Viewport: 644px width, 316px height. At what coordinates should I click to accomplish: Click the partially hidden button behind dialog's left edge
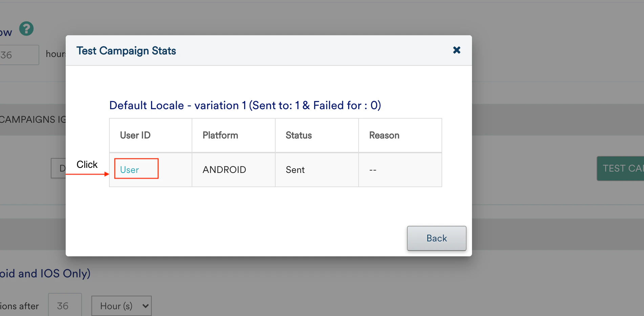58,168
